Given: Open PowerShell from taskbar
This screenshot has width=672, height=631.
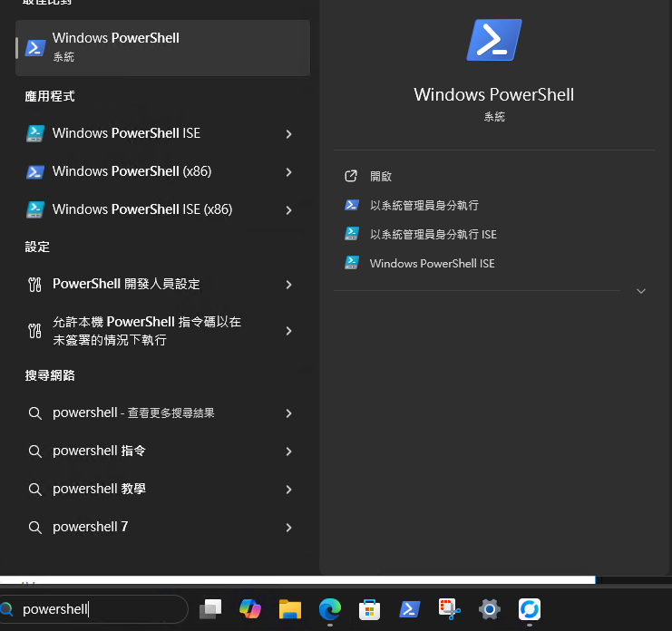Looking at the screenshot, I should pyautogui.click(x=410, y=609).
